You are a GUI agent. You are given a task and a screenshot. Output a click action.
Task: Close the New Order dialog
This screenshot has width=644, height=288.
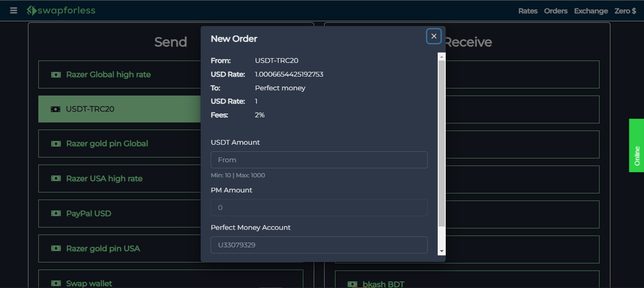[434, 36]
